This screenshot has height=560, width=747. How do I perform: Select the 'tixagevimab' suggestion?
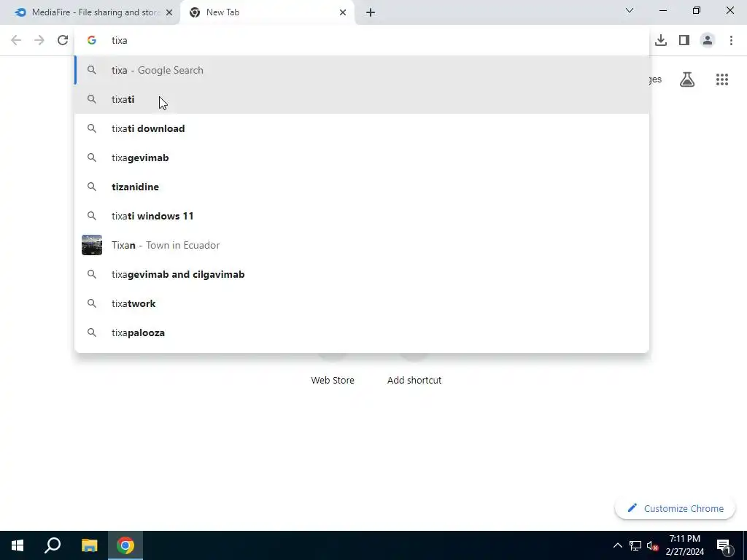coord(362,157)
